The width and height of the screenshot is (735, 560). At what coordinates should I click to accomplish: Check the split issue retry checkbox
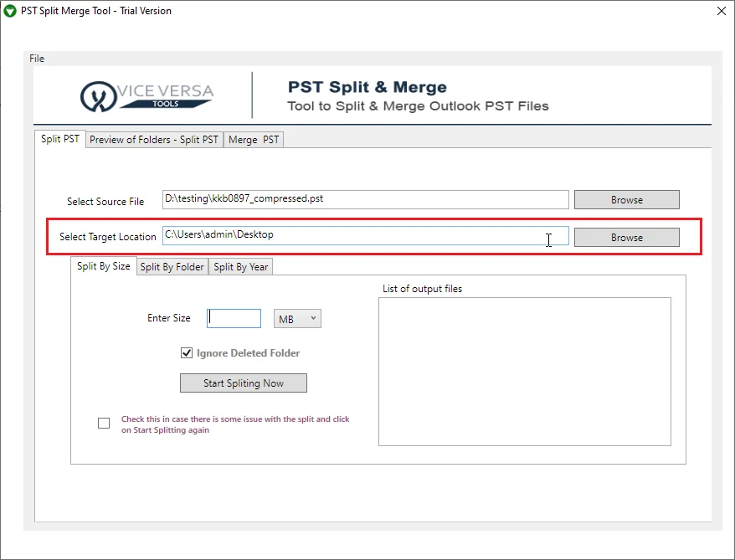[x=104, y=424]
